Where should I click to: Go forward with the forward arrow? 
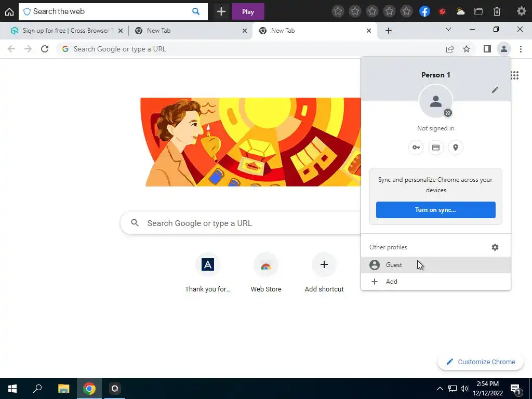(28, 49)
